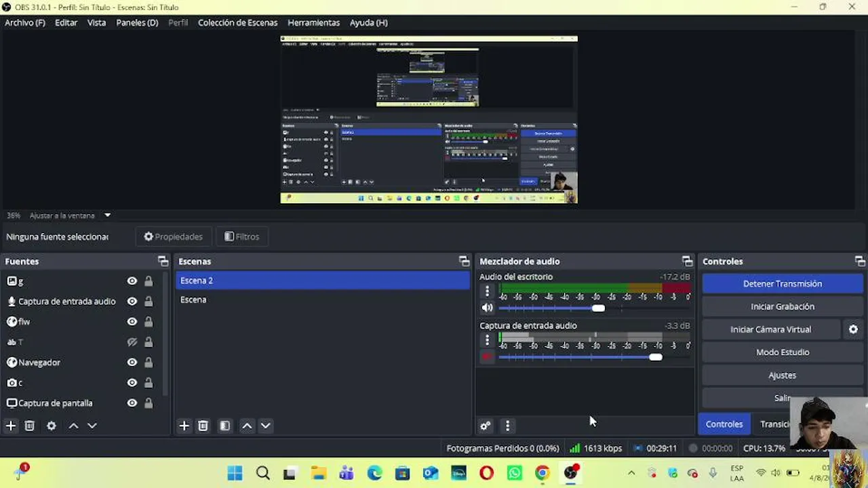Move source down in Fuentes list
Image resolution: width=868 pixels, height=488 pixels.
click(x=92, y=426)
